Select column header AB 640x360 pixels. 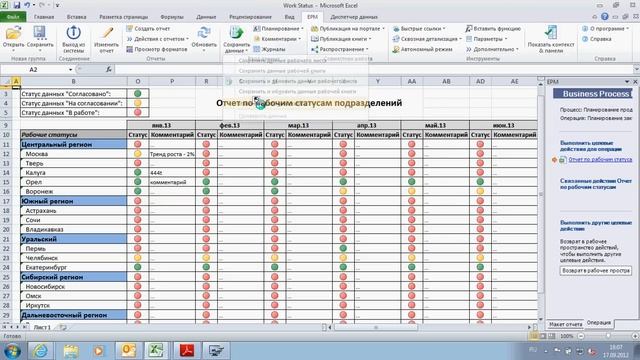coord(446,81)
